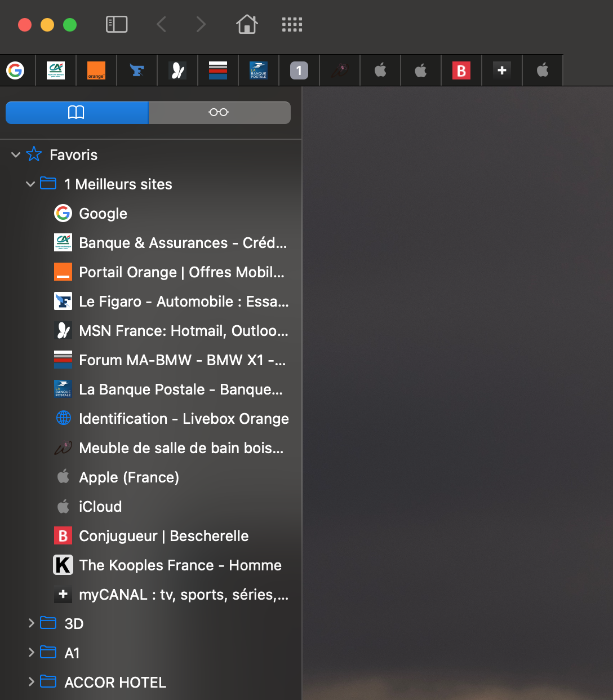Expand the ACCOR HOTEL folder

pyautogui.click(x=31, y=681)
